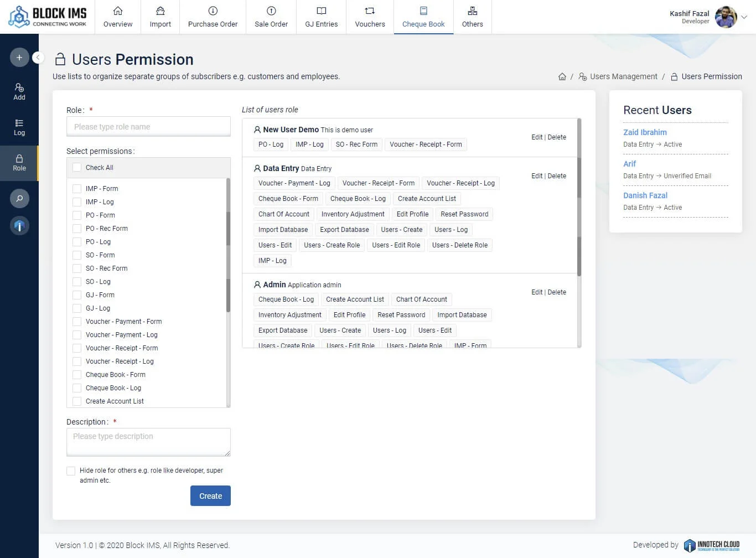Tick the IMP - Form permission checkbox
Screen dimensions: 756x558
tap(77, 189)
